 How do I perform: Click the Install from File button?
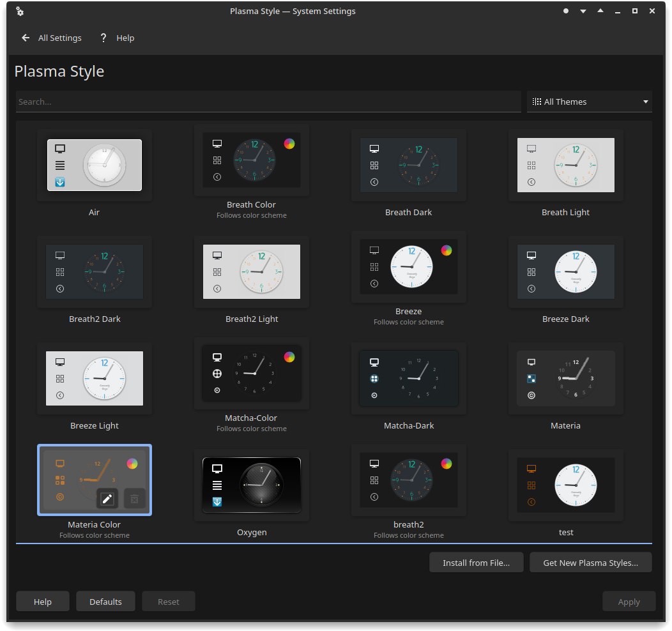(x=476, y=563)
